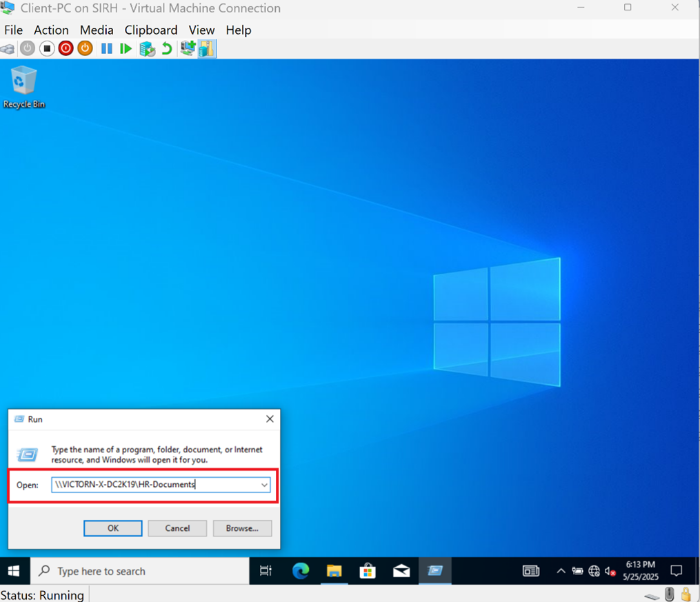The image size is (700, 602).
Task: Click OK in the Run dialog
Action: point(113,528)
